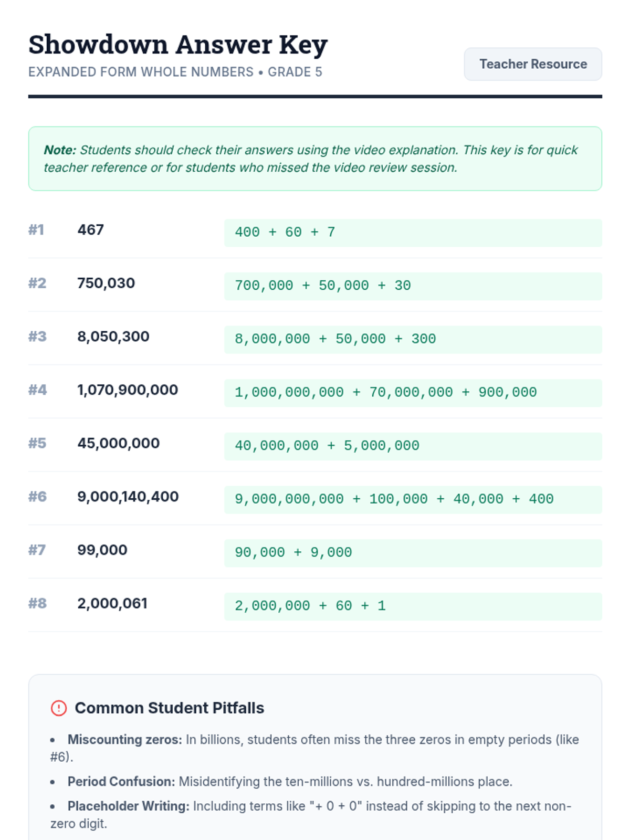Select the number 750,030 in problem #2
630x840 pixels.
[x=106, y=283]
